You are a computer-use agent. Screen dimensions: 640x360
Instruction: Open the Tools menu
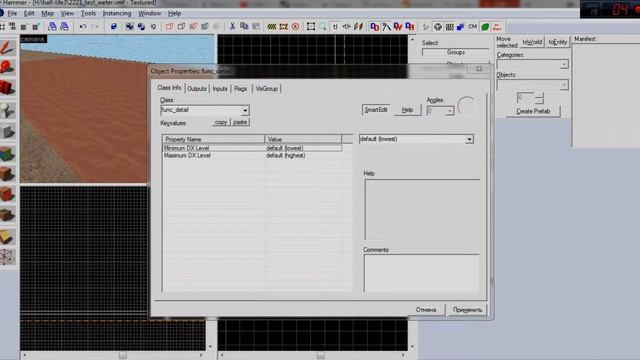pyautogui.click(x=88, y=13)
